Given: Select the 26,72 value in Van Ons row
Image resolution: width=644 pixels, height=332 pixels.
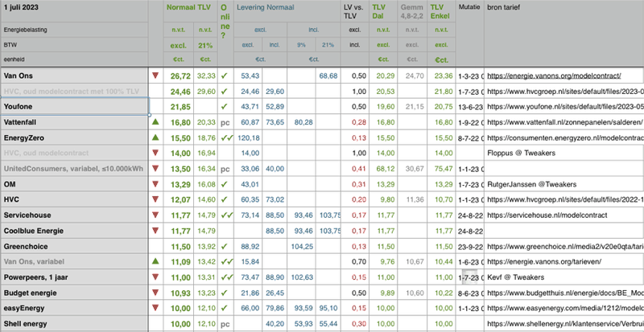Looking at the screenshot, I should (x=179, y=76).
